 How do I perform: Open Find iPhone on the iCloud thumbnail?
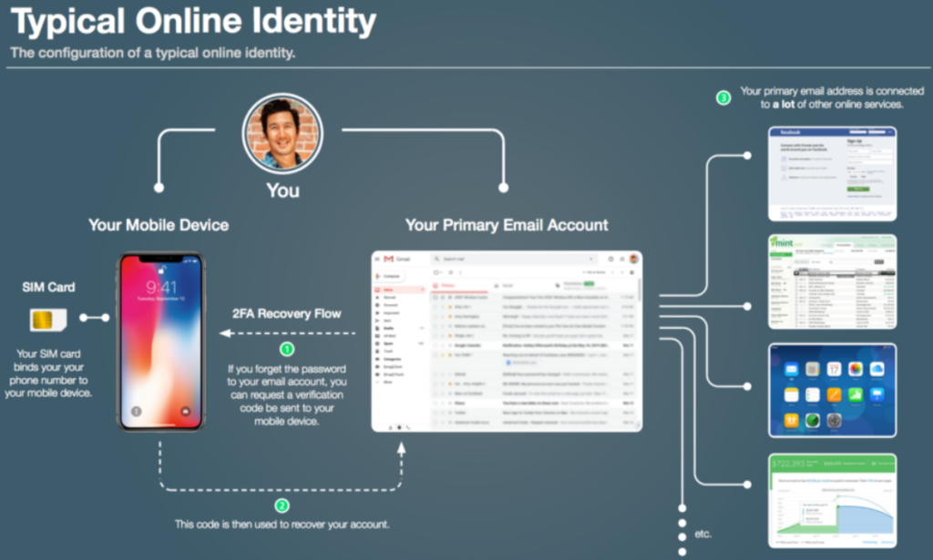click(812, 421)
